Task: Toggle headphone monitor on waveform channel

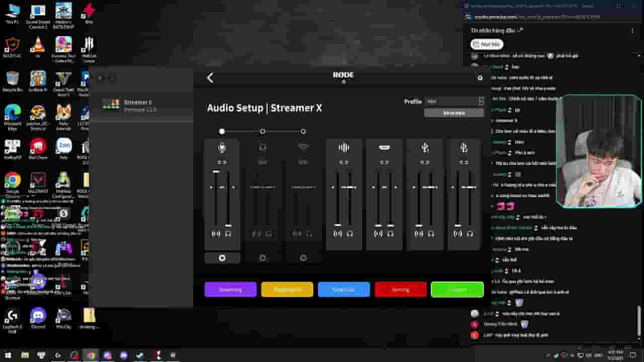Action: pos(350,234)
